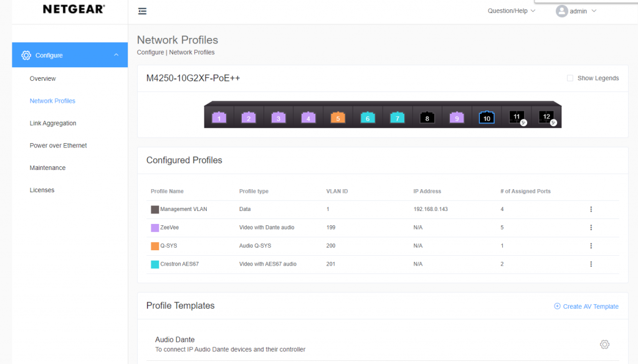Click the highlighted port 10

point(487,117)
